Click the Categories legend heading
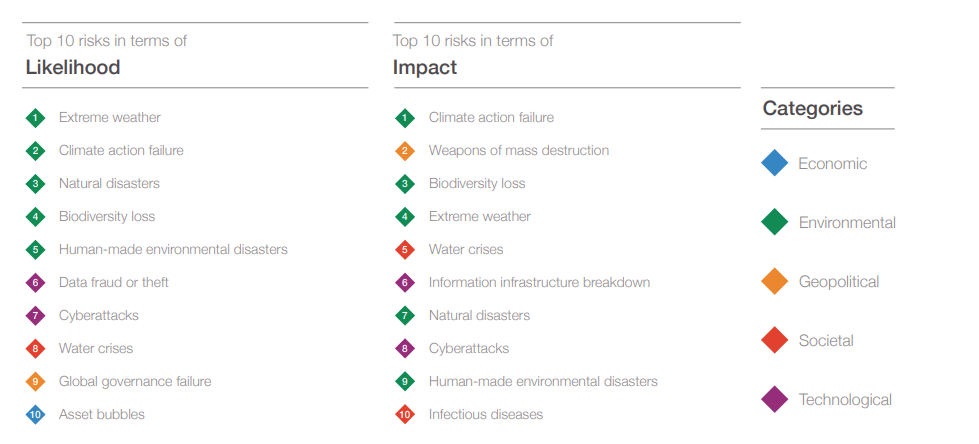Screen dimensions: 979x444 click(x=812, y=109)
